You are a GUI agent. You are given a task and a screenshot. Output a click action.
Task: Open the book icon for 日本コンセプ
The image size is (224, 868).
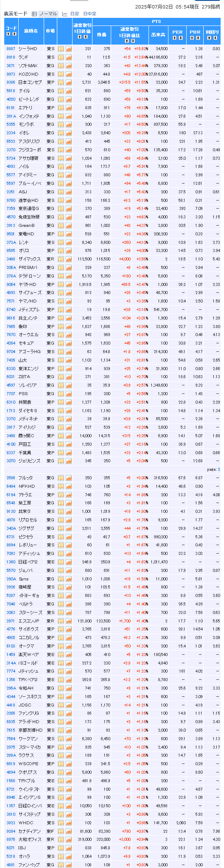click(x=61, y=82)
